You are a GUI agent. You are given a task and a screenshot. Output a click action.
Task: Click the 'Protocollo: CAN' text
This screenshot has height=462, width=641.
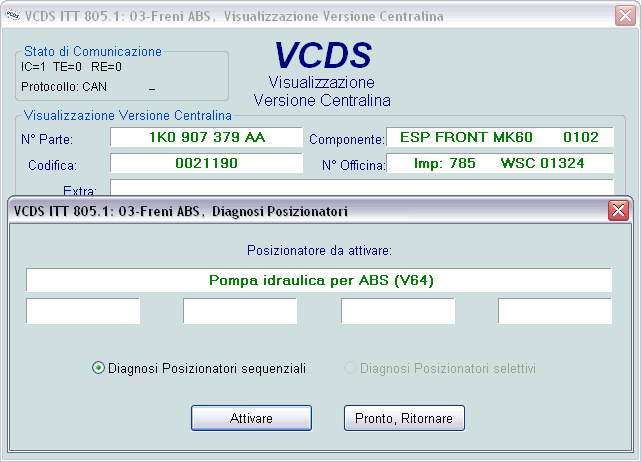click(64, 87)
